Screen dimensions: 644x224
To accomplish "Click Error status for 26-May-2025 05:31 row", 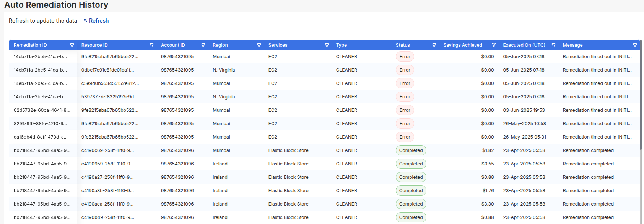I will [x=405, y=137].
